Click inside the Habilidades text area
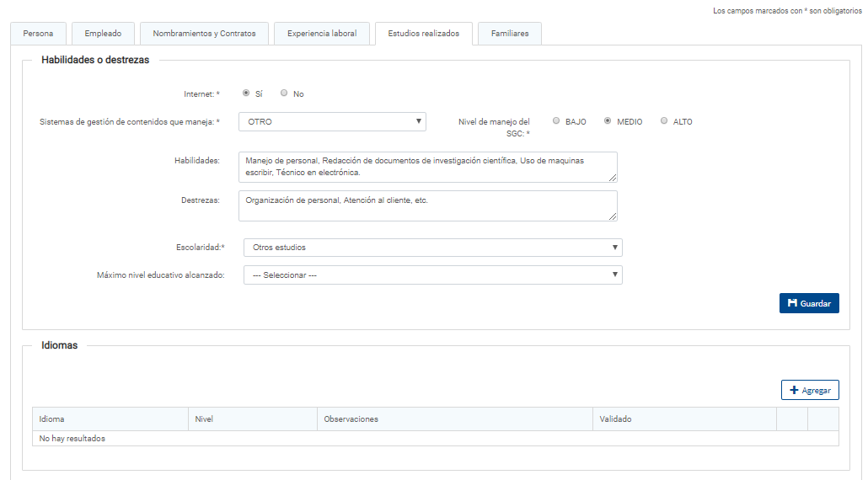 pos(427,166)
